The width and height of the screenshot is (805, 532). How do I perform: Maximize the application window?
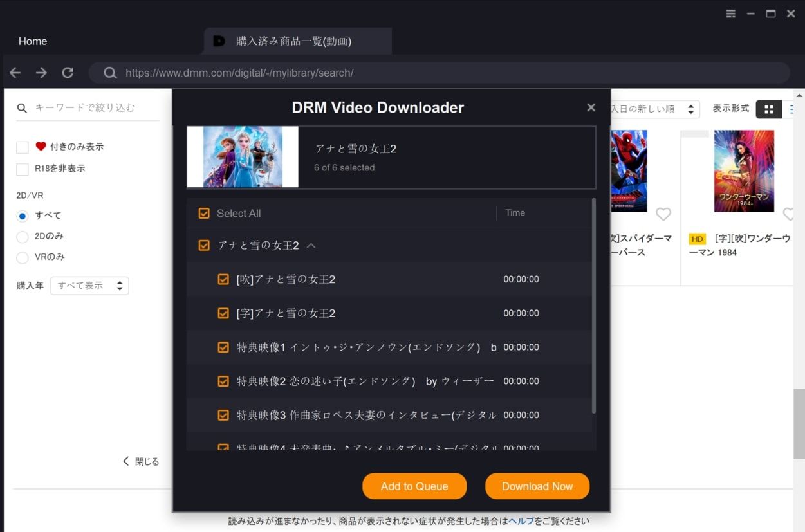[771, 14]
